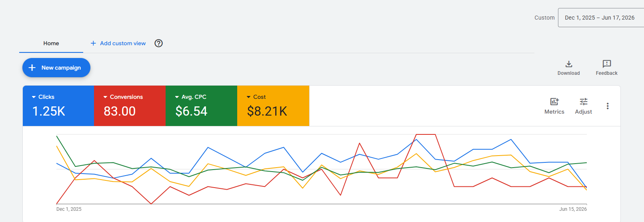This screenshot has height=222, width=644.
Task: Open the Metrics chart icon
Action: (x=554, y=102)
